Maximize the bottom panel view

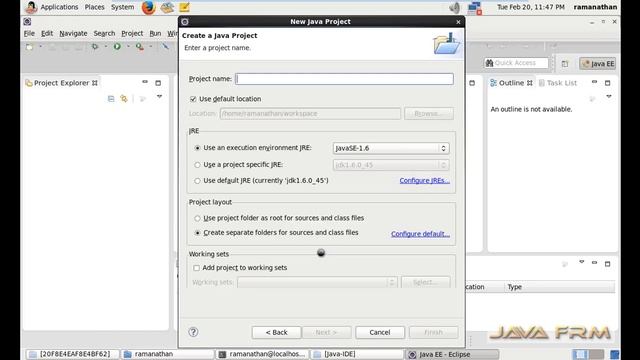[x=607, y=264]
